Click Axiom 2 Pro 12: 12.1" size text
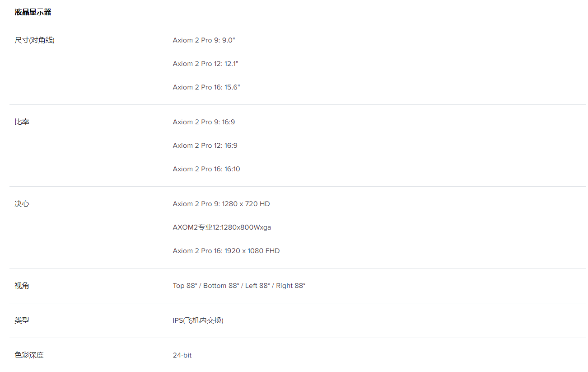Viewport: 588px width, 372px height. coord(205,64)
